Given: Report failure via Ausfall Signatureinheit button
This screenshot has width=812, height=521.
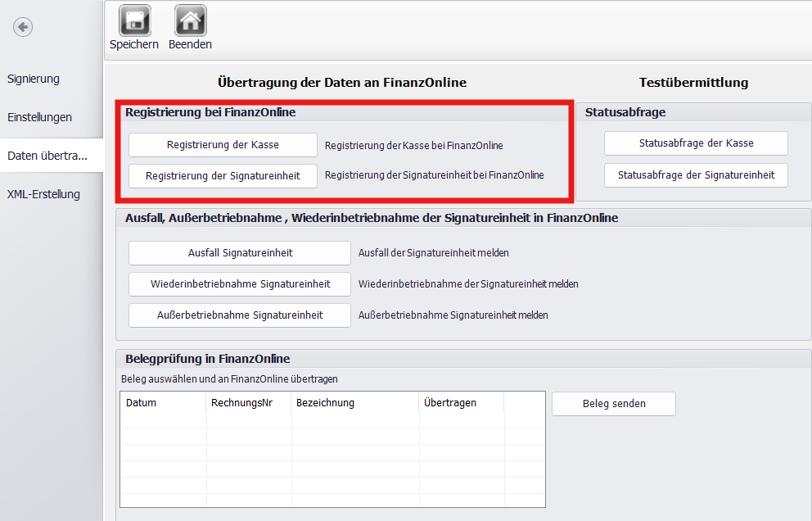Looking at the screenshot, I should click(240, 253).
